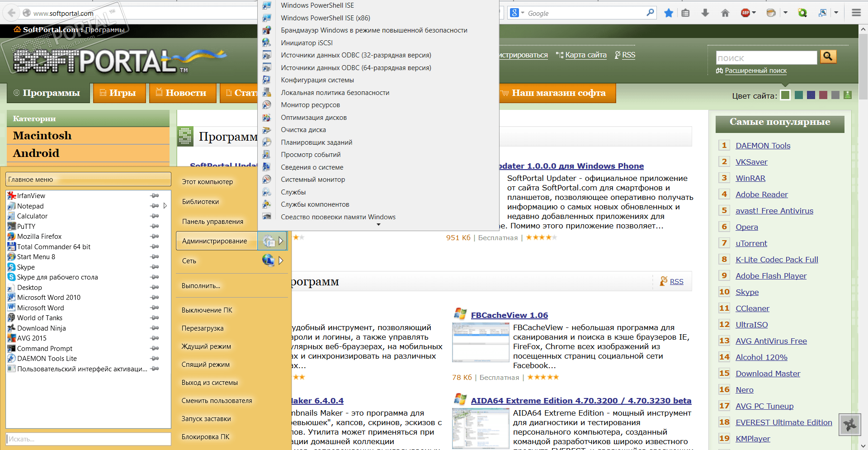Click the Adblock Plus toolbar icon
This screenshot has width=868, height=450.
745,13
